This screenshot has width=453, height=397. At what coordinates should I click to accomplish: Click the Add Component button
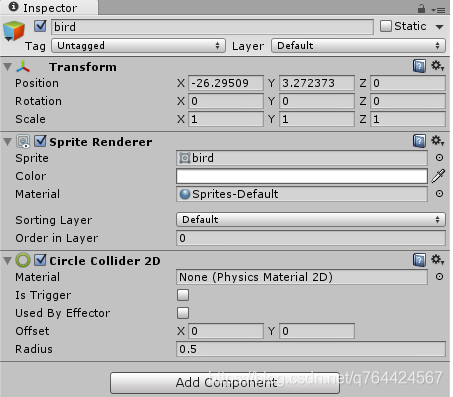point(225,383)
